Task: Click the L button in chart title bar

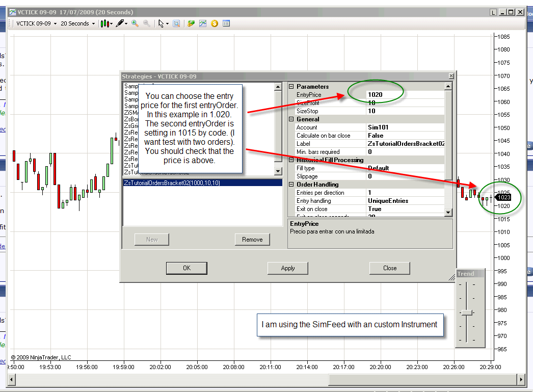Action: pyautogui.click(x=493, y=12)
